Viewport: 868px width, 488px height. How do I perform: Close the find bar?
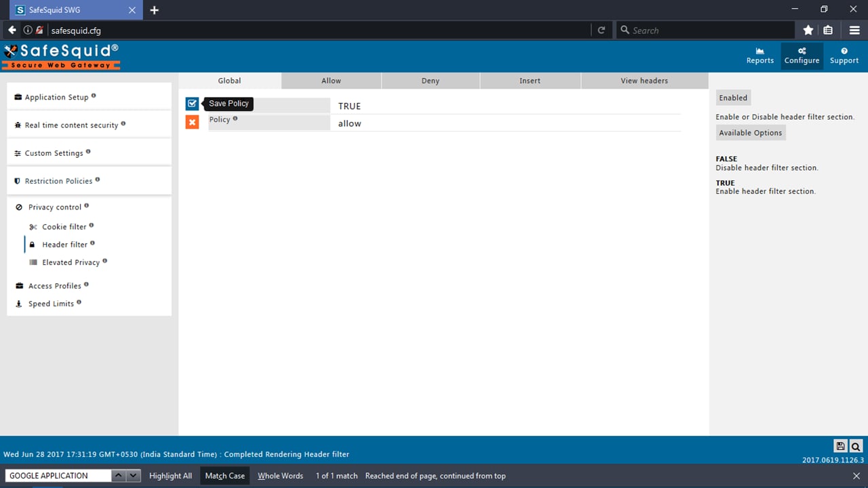(x=856, y=476)
